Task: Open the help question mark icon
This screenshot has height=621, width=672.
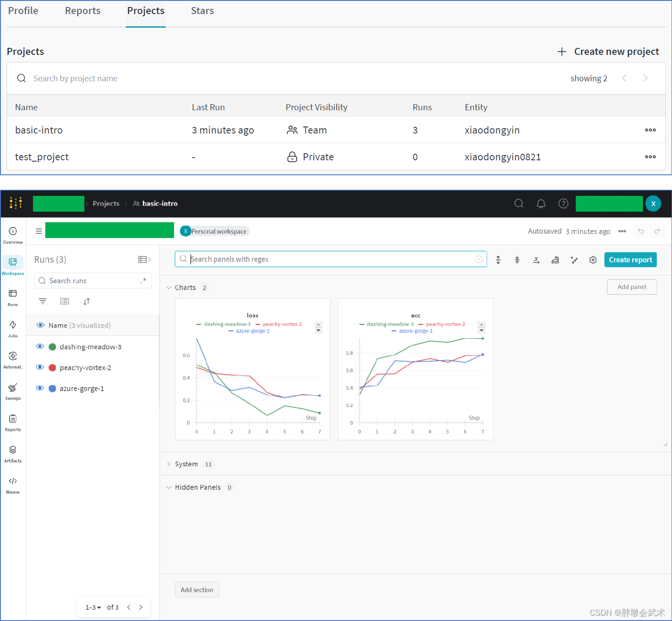Action: point(563,203)
